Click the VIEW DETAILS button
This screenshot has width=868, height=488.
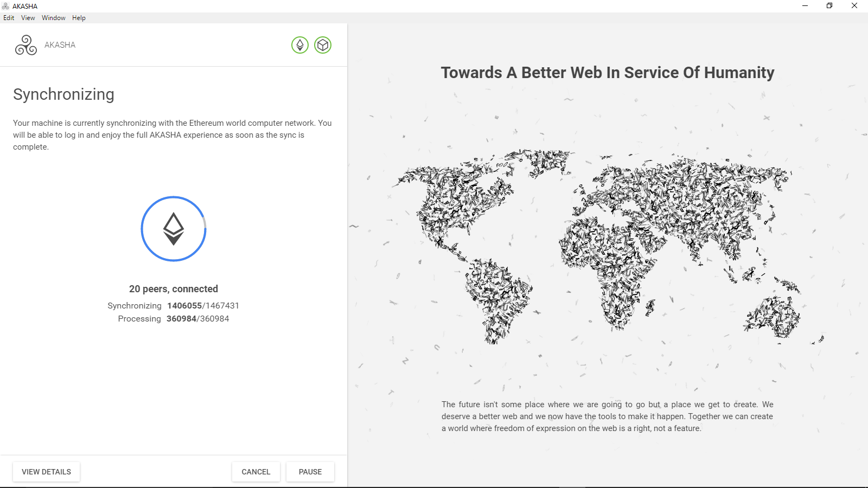pyautogui.click(x=46, y=472)
